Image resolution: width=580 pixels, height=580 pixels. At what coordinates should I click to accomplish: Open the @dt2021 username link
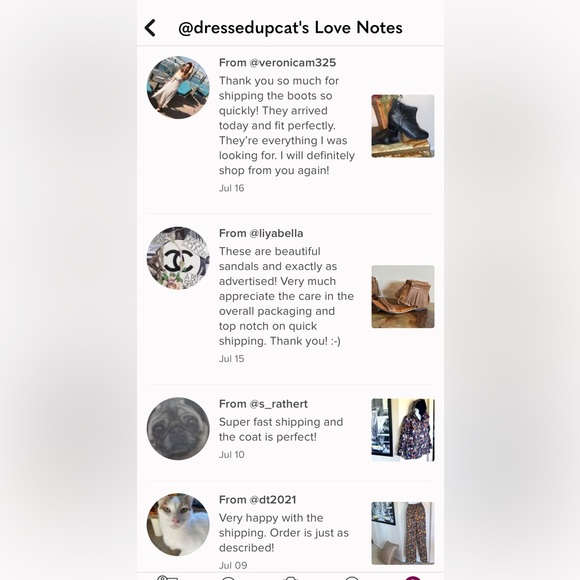(273, 500)
